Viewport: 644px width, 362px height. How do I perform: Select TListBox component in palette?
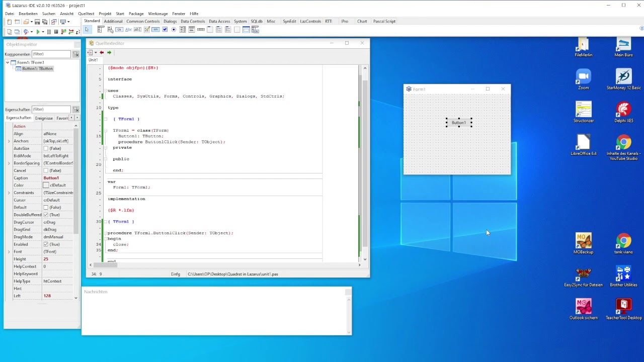183,30
